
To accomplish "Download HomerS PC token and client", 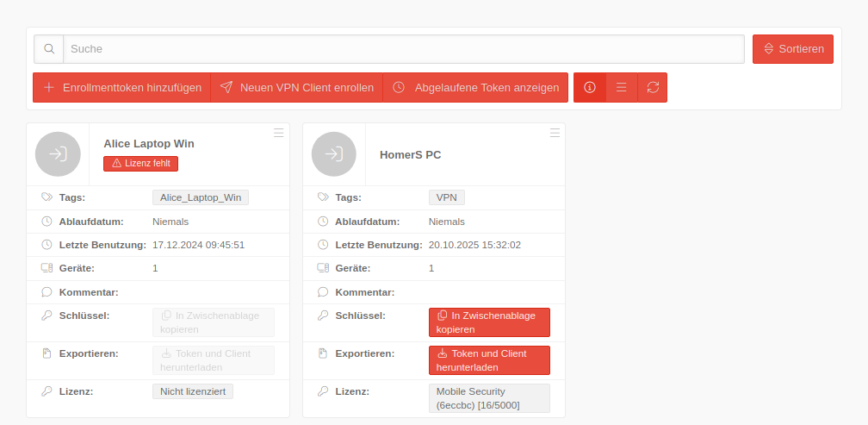I will tap(489, 360).
